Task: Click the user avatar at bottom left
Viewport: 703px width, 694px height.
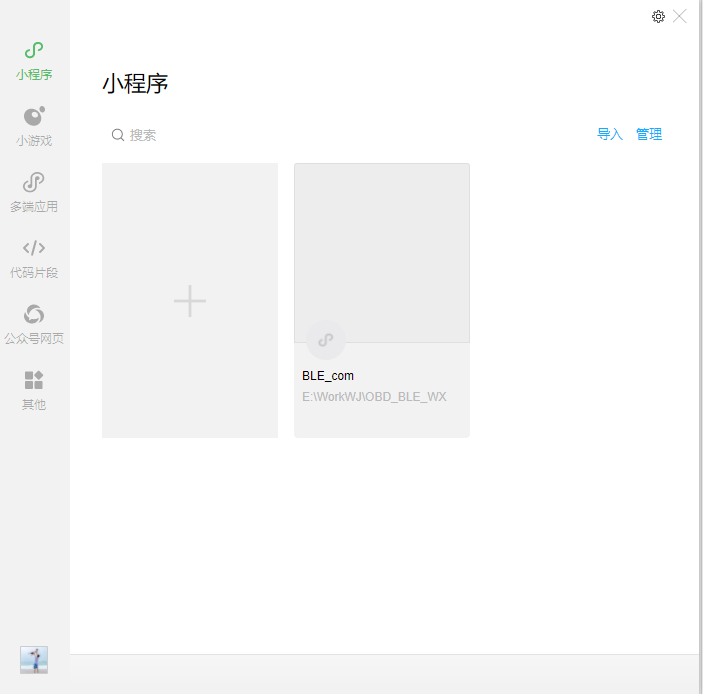Action: tap(34, 659)
